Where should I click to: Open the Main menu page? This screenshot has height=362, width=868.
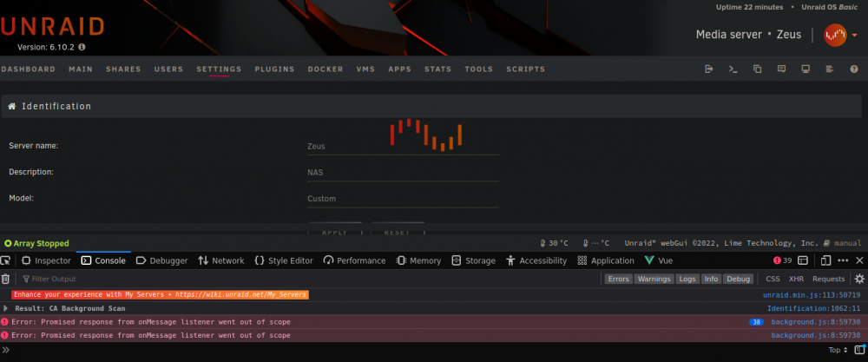coord(81,69)
